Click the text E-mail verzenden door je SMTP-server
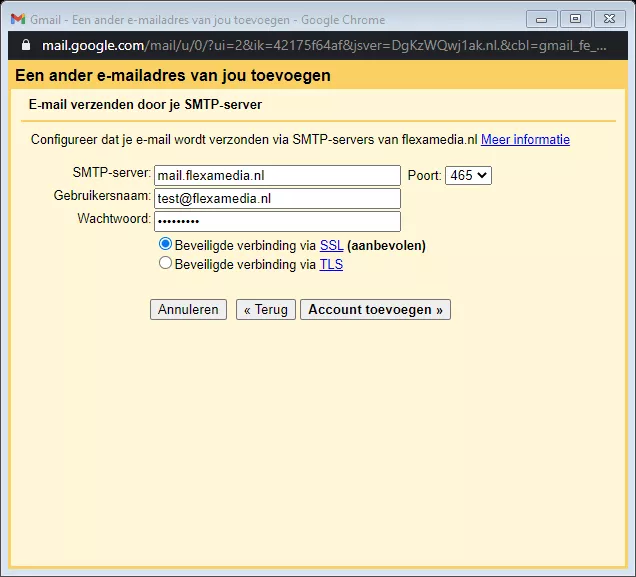This screenshot has width=636, height=577. pos(145,105)
